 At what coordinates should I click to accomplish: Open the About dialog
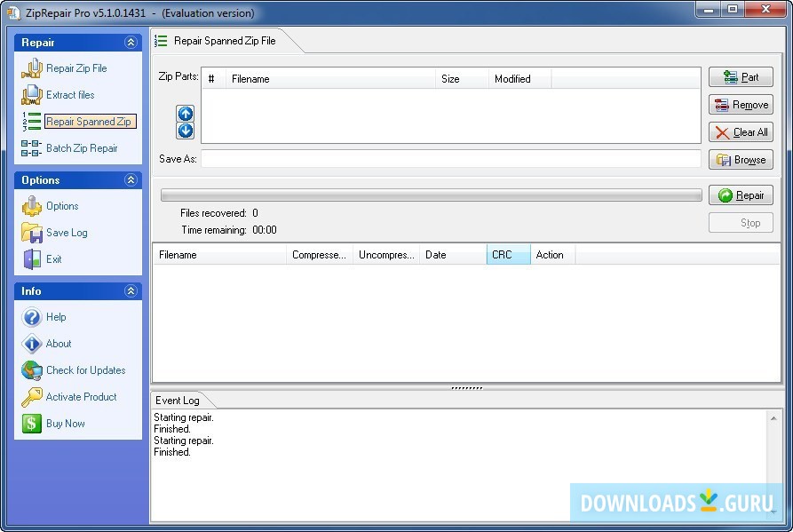pyautogui.click(x=57, y=344)
